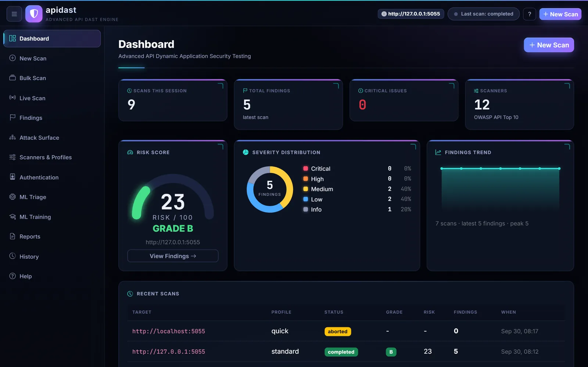Click New Scan button in top bar
The width and height of the screenshot is (588, 367).
click(560, 14)
